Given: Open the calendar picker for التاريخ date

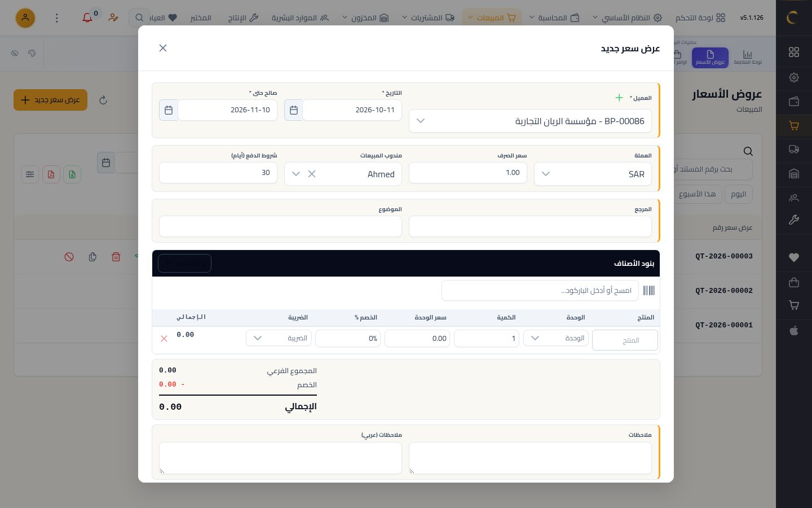Looking at the screenshot, I should pyautogui.click(x=294, y=110).
